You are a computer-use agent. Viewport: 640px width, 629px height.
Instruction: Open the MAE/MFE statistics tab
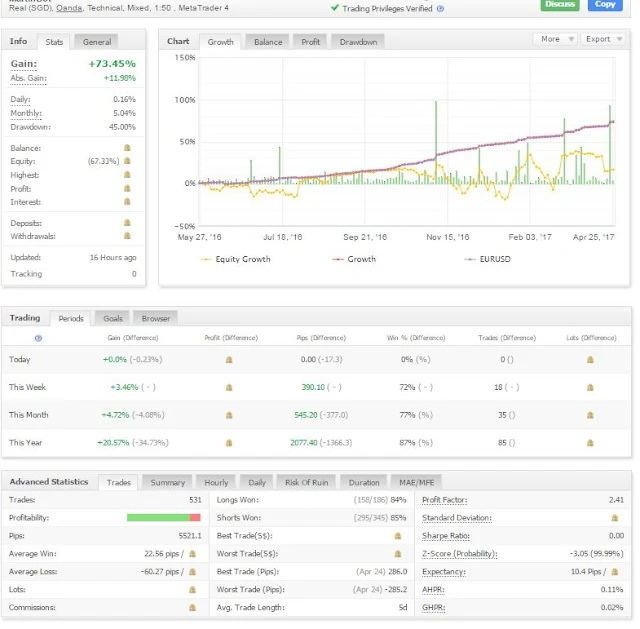coord(417,482)
